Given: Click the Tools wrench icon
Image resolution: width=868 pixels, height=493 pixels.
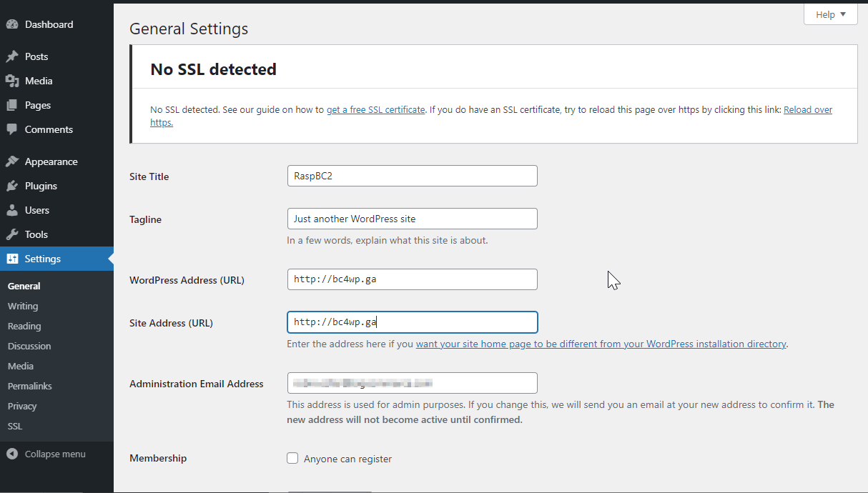Looking at the screenshot, I should tap(12, 234).
